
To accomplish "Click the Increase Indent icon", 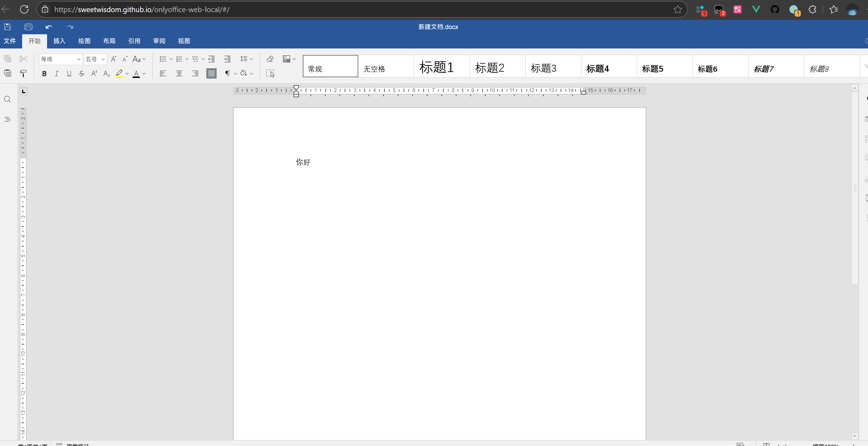I will [x=227, y=59].
